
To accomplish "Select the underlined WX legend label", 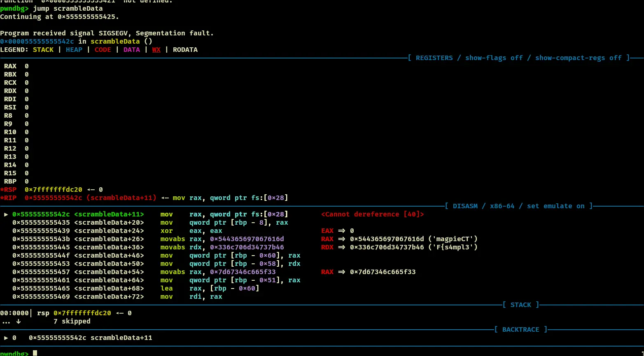I will pyautogui.click(x=156, y=50).
